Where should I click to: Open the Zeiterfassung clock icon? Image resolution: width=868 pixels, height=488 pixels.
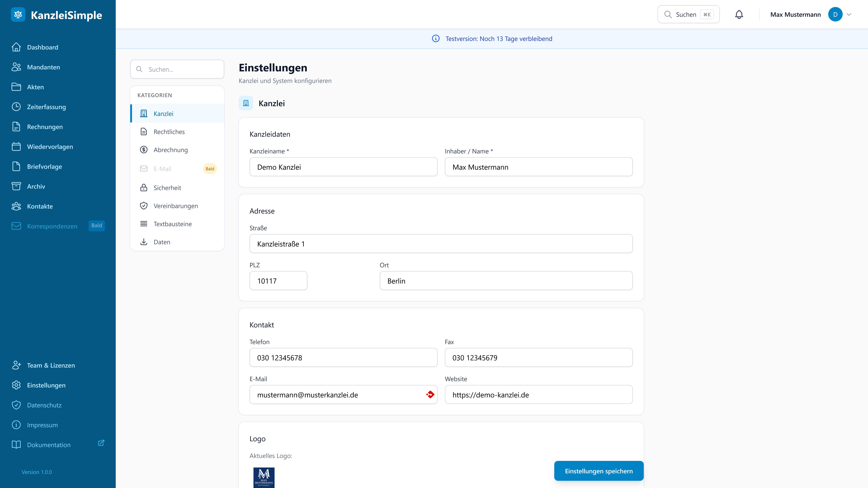[x=16, y=107]
